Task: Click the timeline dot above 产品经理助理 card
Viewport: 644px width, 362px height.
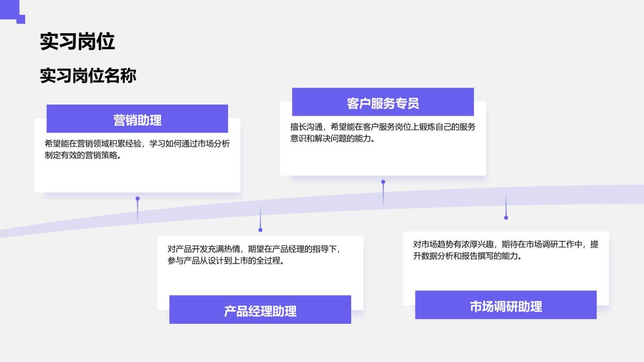Action: 260,230
